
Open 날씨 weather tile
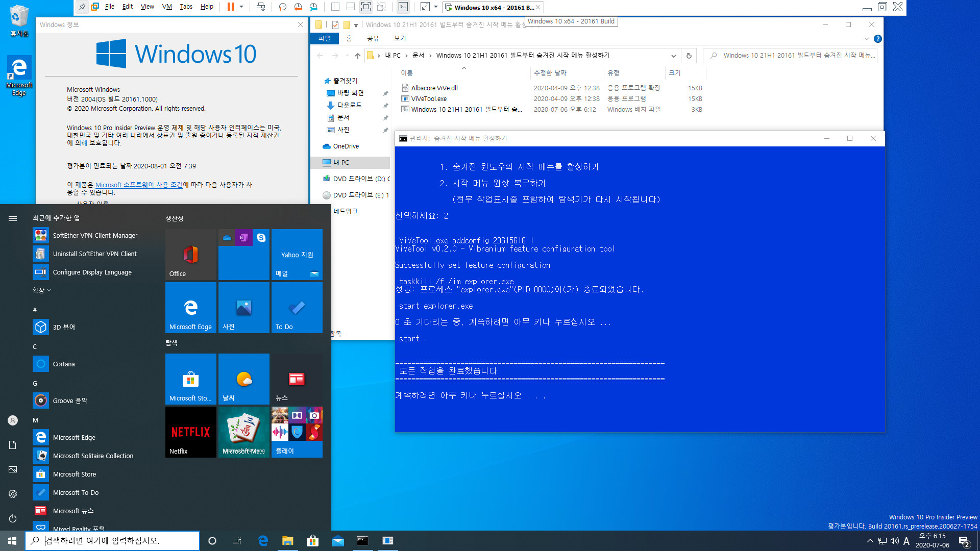tap(244, 379)
